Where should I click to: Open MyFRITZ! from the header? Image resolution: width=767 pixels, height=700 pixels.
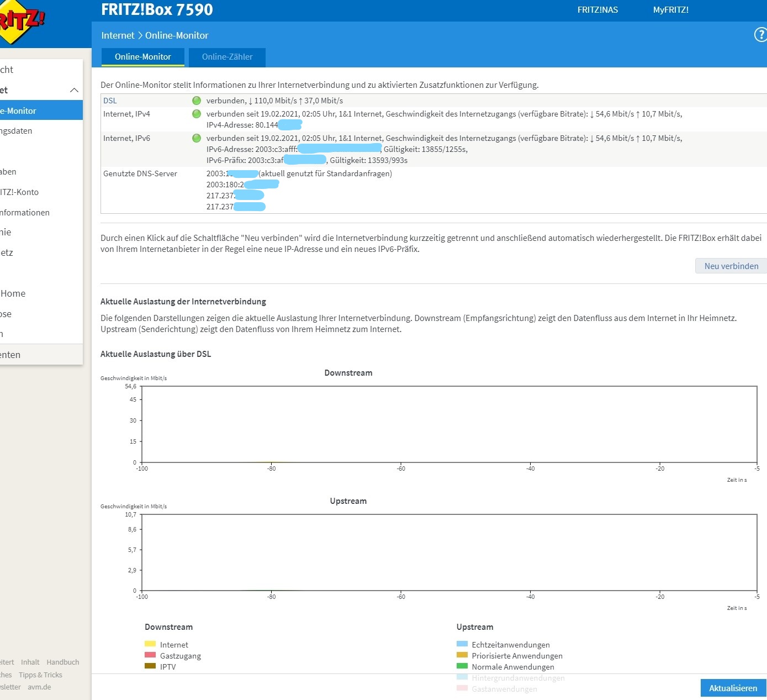click(670, 10)
